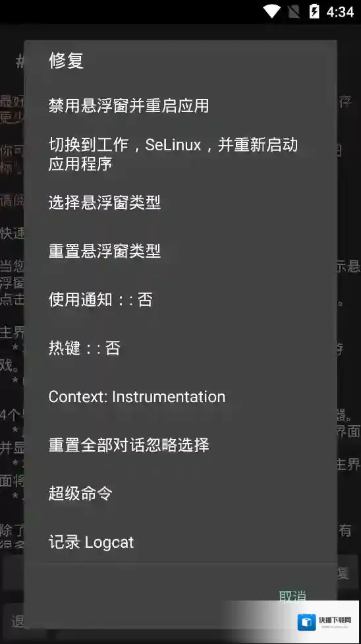The image size is (361, 644).
Task: Toggle 热键 setting currently 否
Action: pyautogui.click(x=180, y=348)
